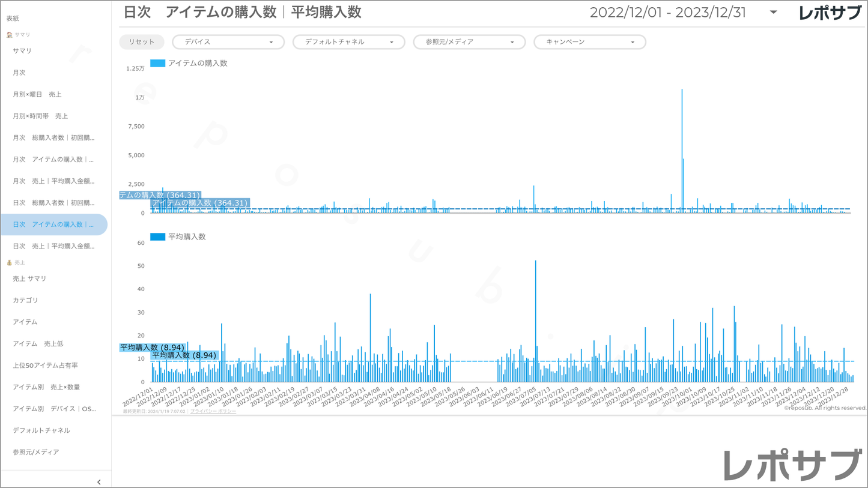868x488 pixels.
Task: Click the 2022/12/01 - 2023/12/31 date range field
Action: pos(667,13)
